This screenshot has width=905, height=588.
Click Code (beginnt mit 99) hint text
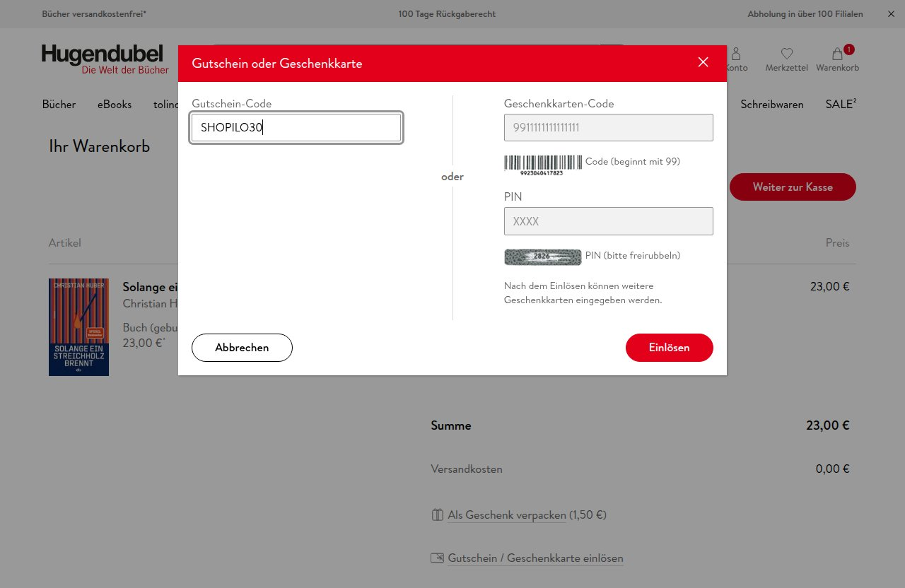pyautogui.click(x=633, y=162)
